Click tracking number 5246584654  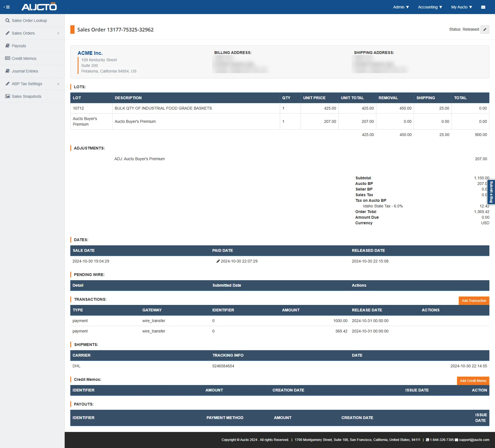(x=223, y=366)
